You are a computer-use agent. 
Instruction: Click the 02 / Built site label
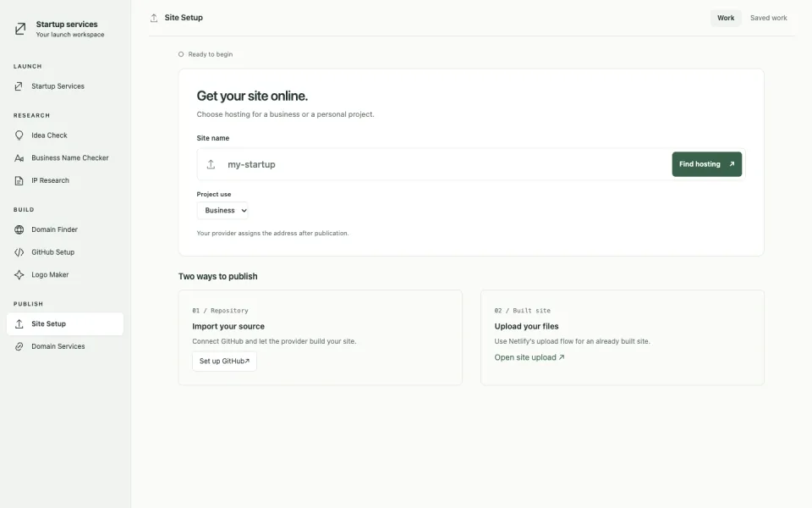pyautogui.click(x=522, y=311)
